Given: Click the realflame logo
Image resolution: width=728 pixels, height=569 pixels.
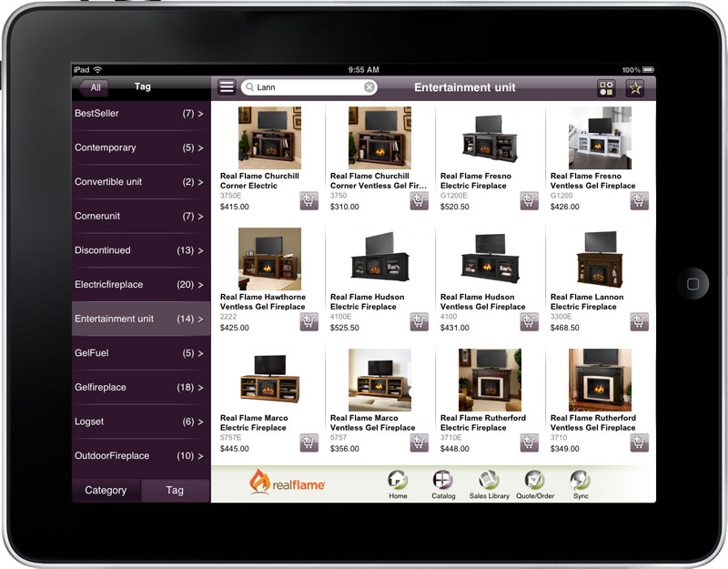Looking at the screenshot, I should (x=287, y=482).
